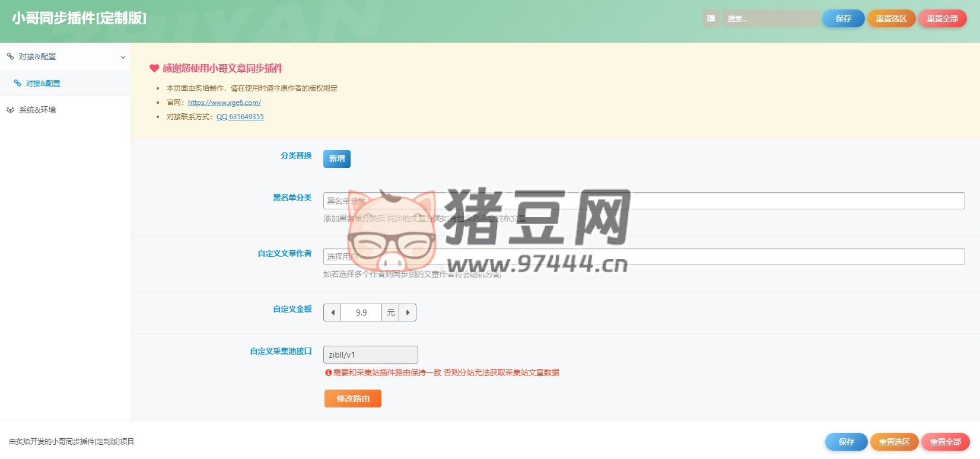Click the 自定义采集池接口 field label
The image size is (980, 459).
pyautogui.click(x=281, y=351)
